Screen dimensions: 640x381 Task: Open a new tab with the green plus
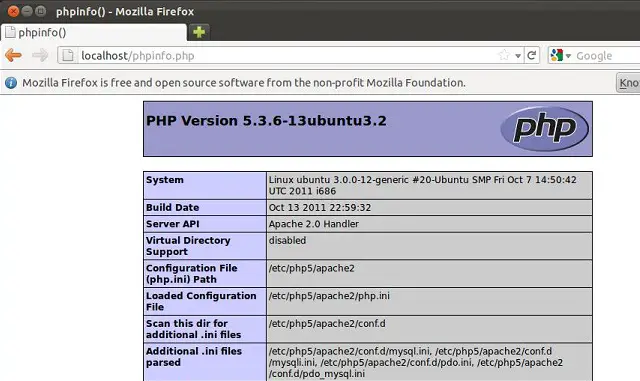pyautogui.click(x=199, y=32)
